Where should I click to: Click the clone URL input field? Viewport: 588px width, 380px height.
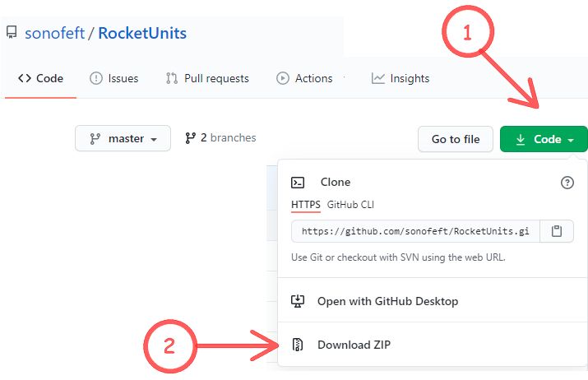[415, 231]
